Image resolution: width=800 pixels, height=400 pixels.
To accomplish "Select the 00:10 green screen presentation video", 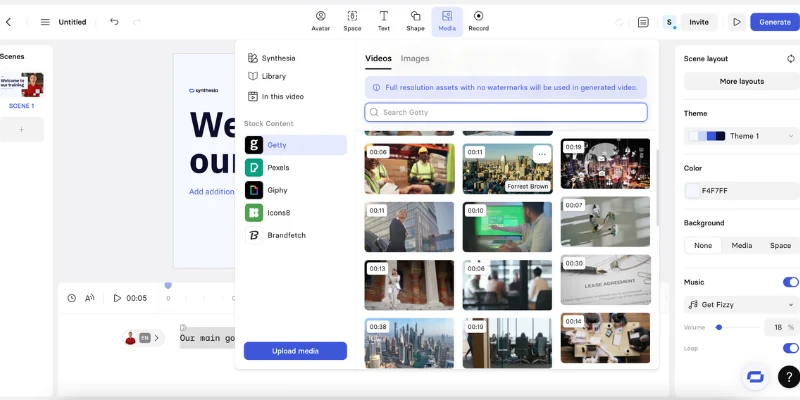I will (507, 227).
